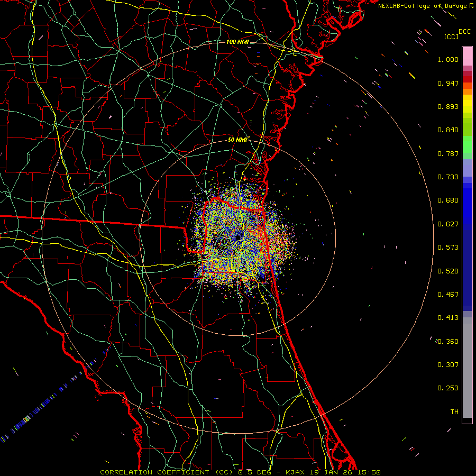The height and width of the screenshot is (476, 476).
Task: Pick the dark navy swatch near 0.520
Action: (467, 270)
